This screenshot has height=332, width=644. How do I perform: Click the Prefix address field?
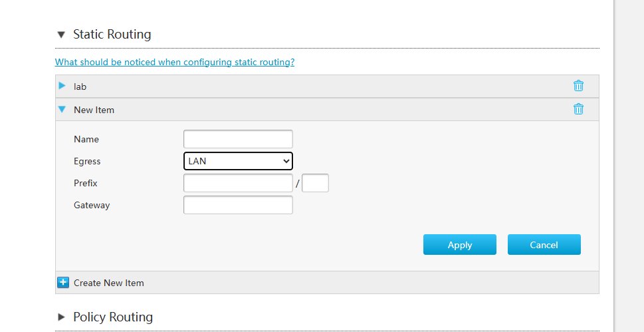point(238,183)
